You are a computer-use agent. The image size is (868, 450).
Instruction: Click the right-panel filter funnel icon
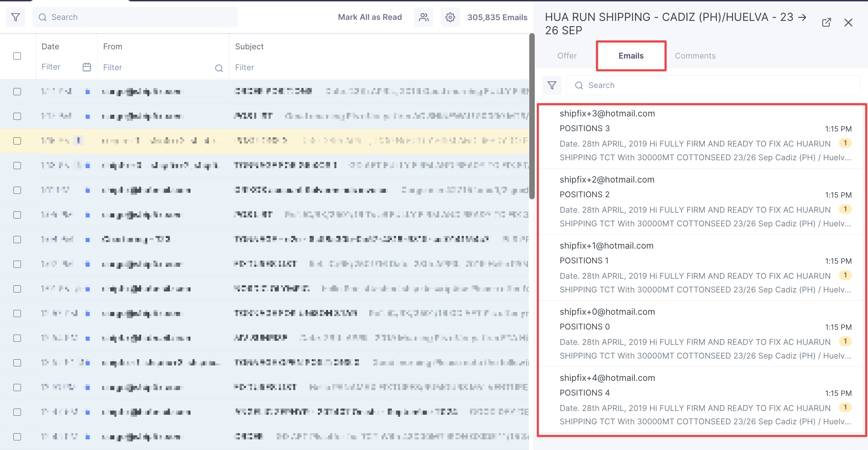tap(552, 85)
